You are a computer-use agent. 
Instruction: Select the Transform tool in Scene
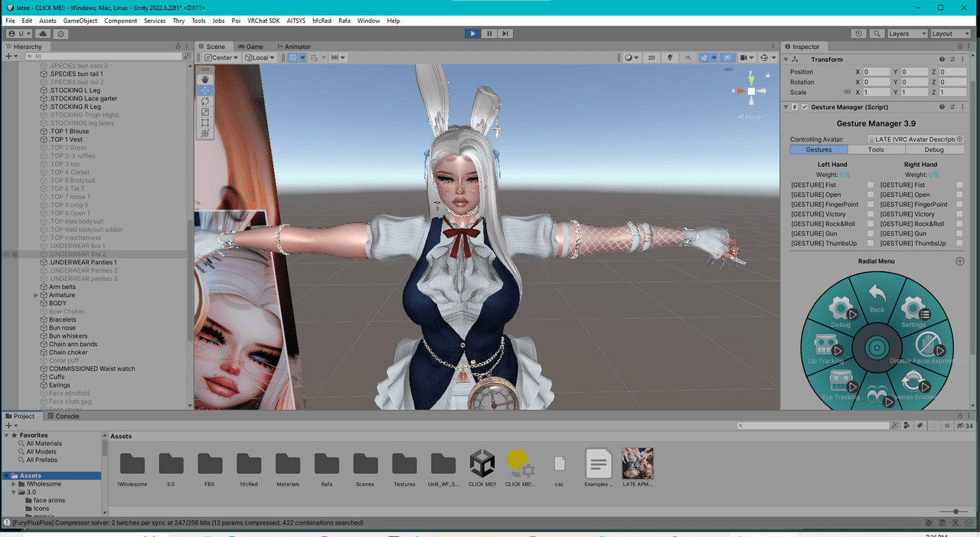coord(205,133)
